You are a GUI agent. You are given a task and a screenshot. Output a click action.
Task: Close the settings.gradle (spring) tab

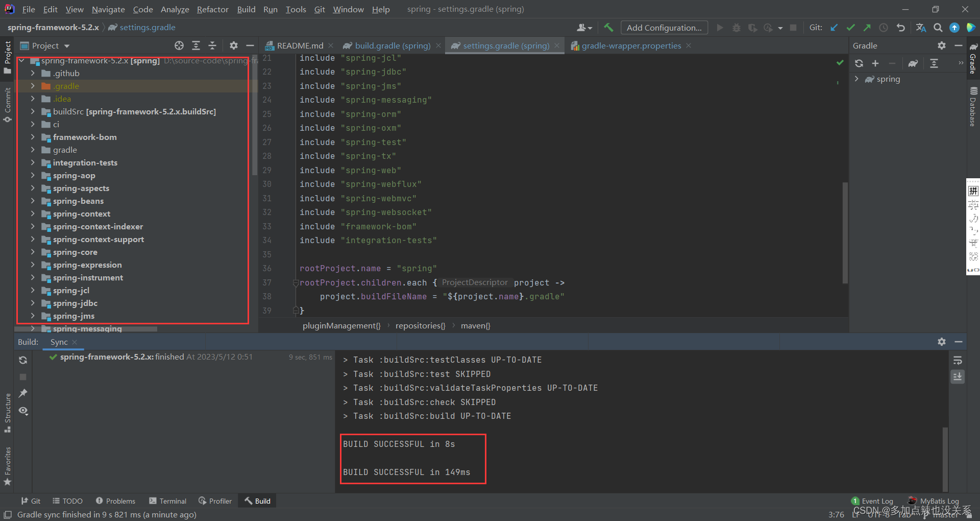pyautogui.click(x=556, y=45)
